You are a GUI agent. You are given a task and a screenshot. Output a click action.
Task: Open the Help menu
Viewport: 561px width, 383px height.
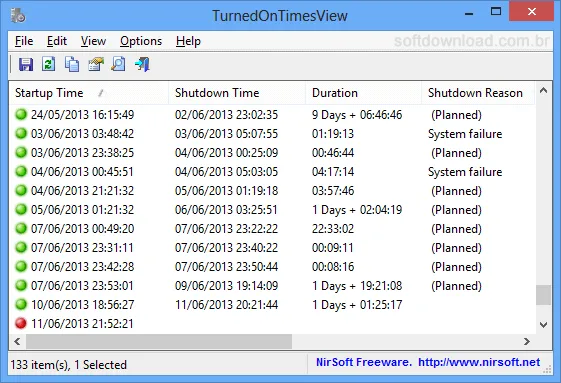(x=188, y=41)
